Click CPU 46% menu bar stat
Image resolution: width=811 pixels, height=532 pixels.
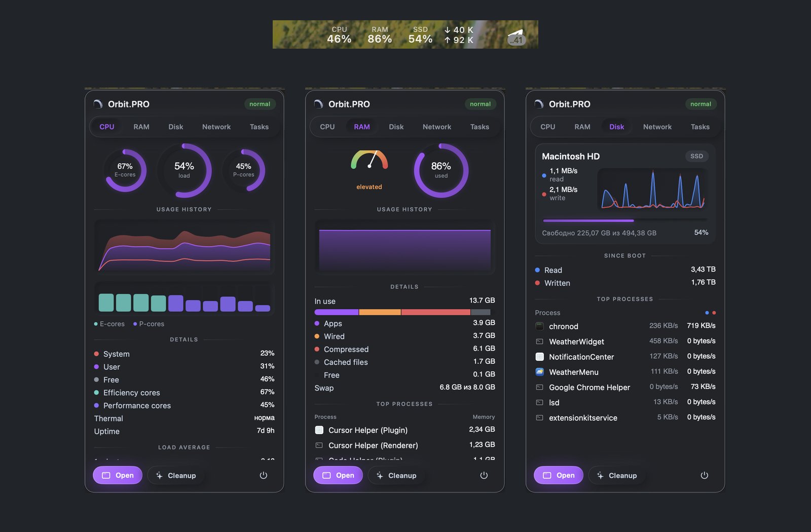point(339,34)
